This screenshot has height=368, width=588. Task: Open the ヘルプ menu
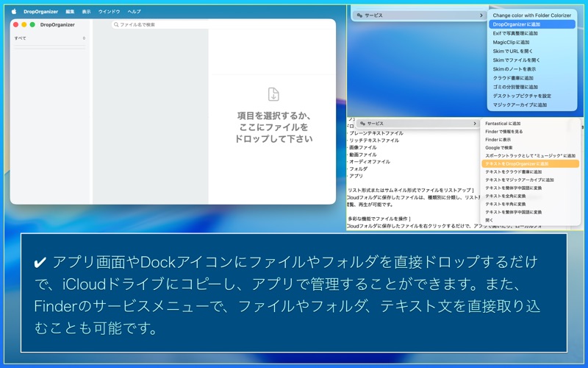134,12
